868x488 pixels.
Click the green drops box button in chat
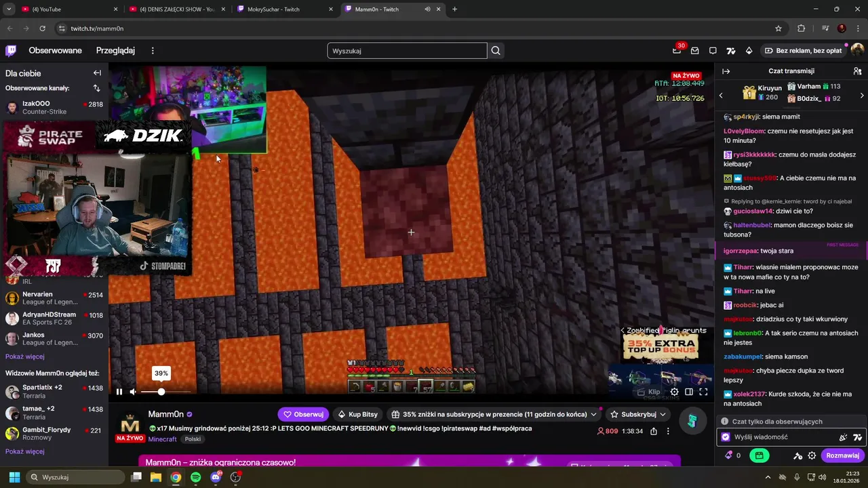759,456
